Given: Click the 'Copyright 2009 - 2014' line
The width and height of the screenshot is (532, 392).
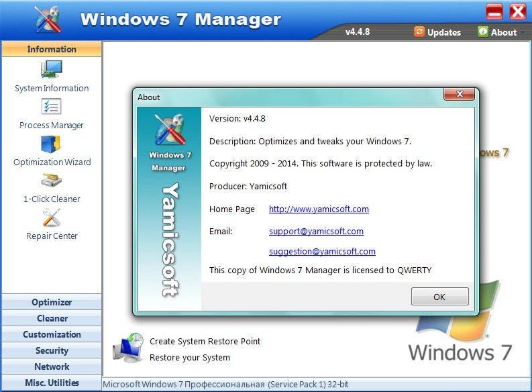Looking at the screenshot, I should click(x=321, y=164).
